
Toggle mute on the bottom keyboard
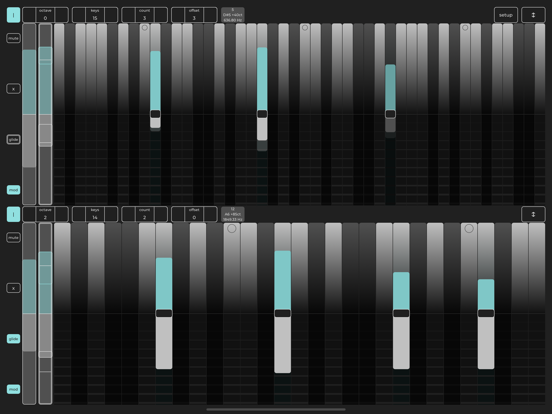click(x=13, y=238)
